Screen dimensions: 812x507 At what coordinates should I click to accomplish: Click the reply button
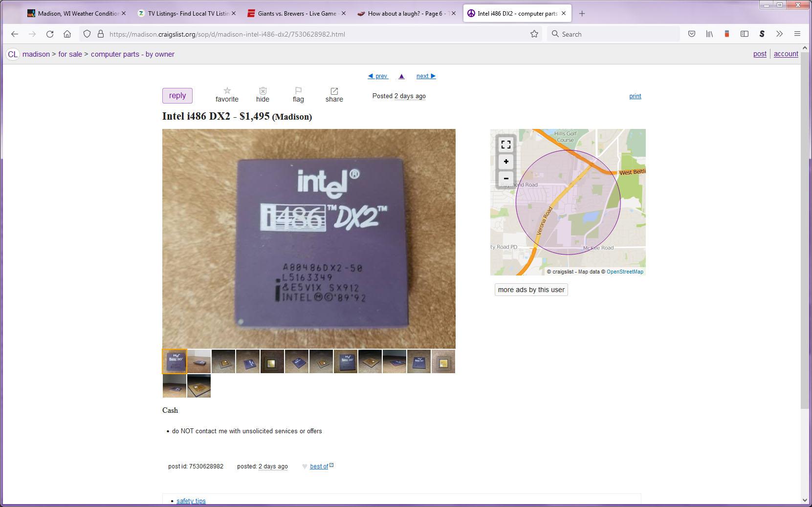177,96
